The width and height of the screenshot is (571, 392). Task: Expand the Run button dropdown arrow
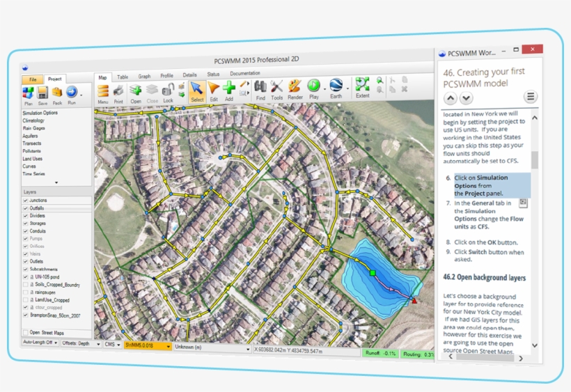point(81,95)
